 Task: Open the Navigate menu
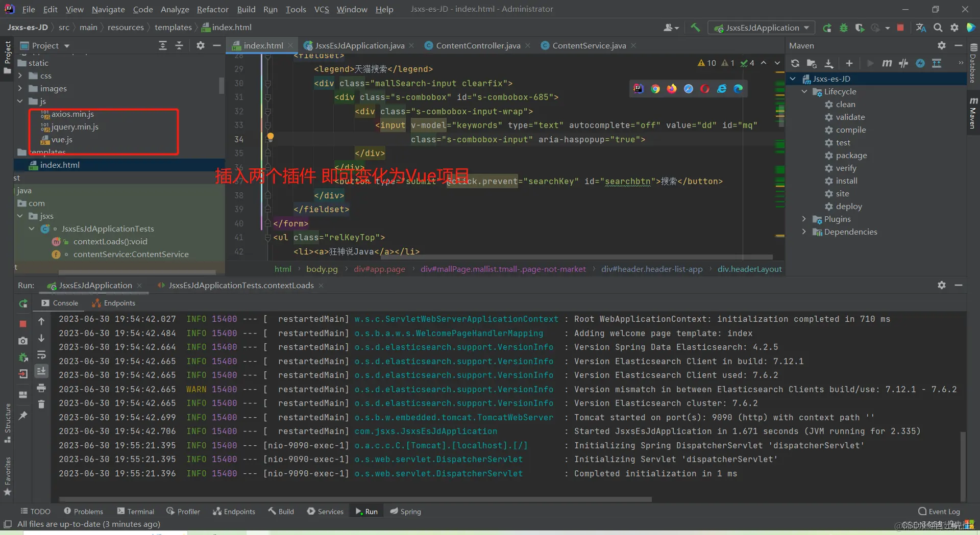tap(108, 9)
